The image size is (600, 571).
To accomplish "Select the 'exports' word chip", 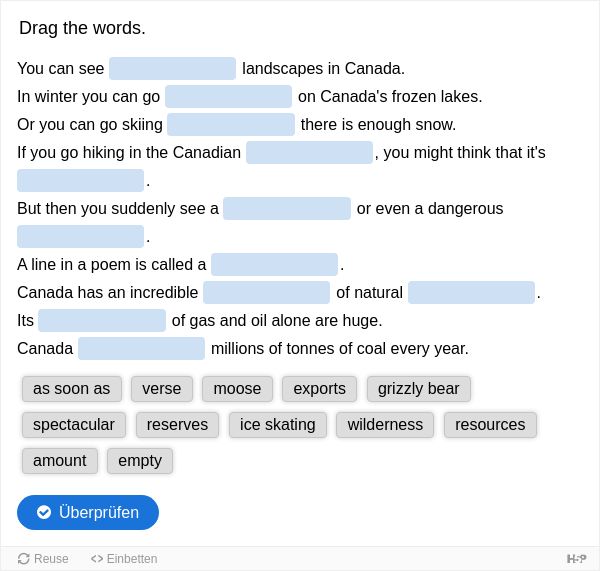I will pos(320,389).
